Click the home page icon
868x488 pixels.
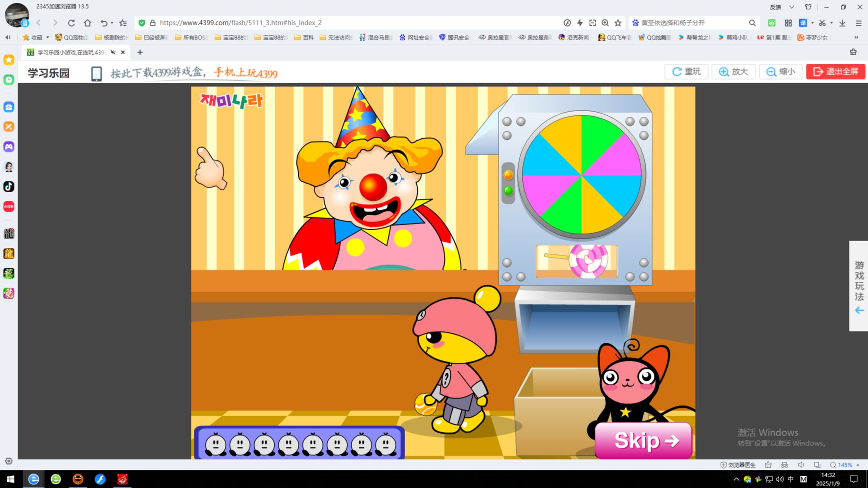[87, 23]
